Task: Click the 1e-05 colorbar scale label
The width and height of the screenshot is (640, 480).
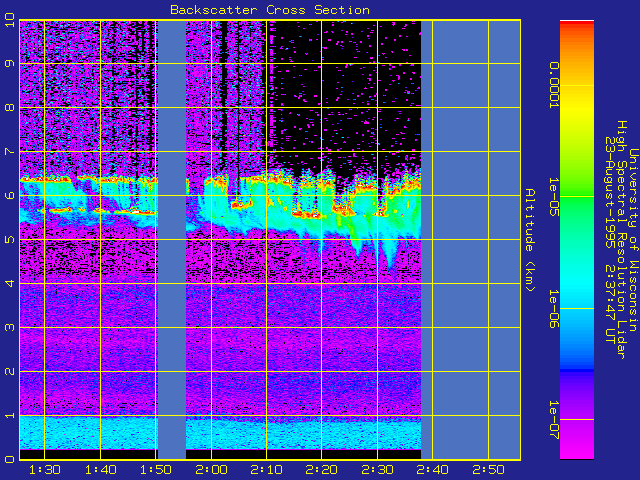Action: pos(554,197)
